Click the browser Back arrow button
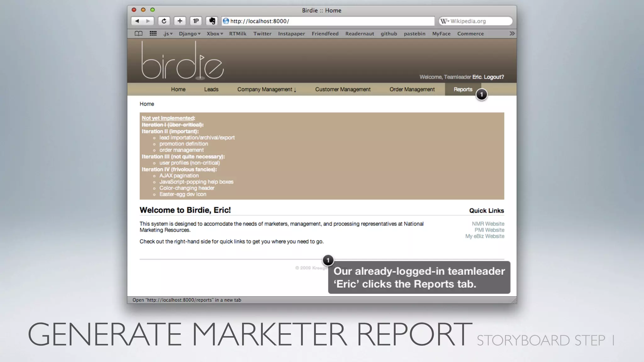 coord(137,21)
